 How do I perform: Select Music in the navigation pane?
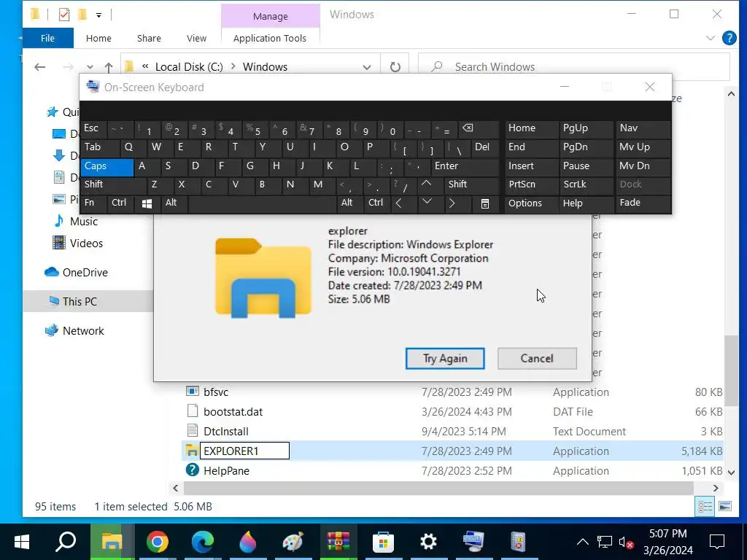pyautogui.click(x=84, y=222)
